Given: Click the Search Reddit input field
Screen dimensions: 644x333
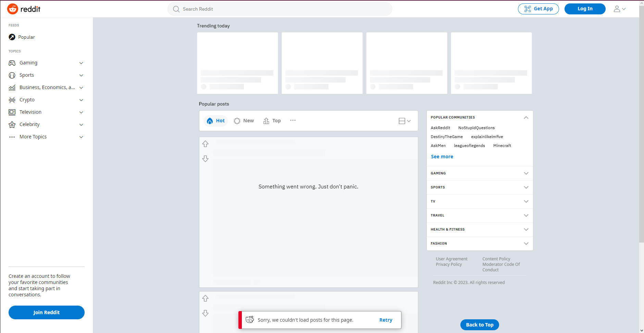Looking at the screenshot, I should tap(280, 9).
